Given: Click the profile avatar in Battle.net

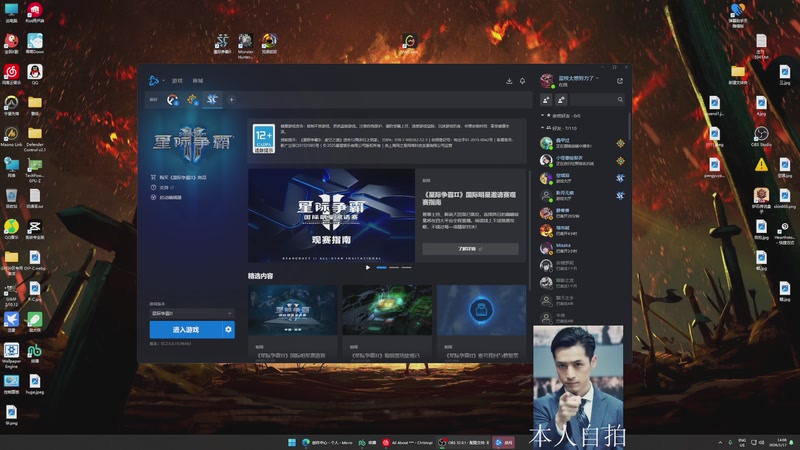Looking at the screenshot, I should pos(547,81).
